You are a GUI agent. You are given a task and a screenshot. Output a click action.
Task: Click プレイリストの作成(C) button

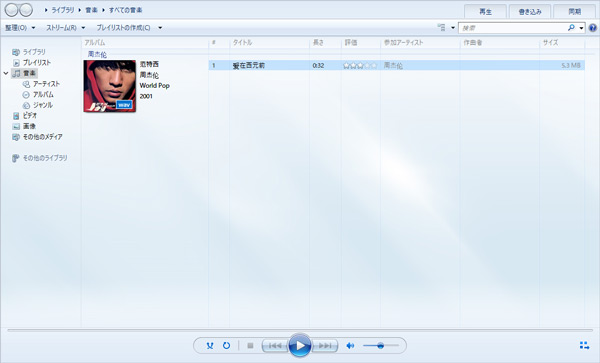pyautogui.click(x=123, y=28)
